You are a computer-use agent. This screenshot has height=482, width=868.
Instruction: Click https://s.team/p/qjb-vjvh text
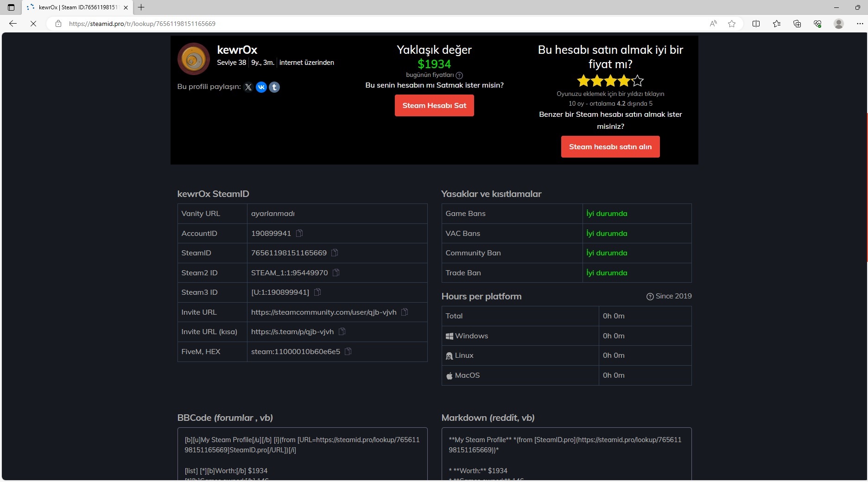pyautogui.click(x=292, y=331)
